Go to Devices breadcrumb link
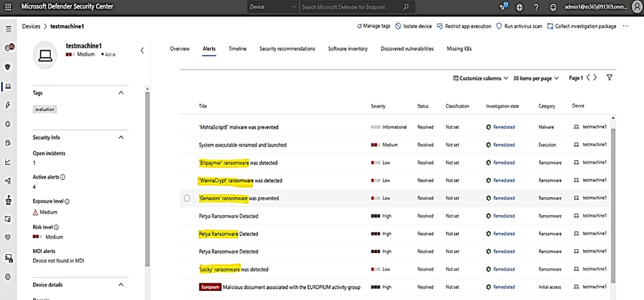 pyautogui.click(x=31, y=26)
